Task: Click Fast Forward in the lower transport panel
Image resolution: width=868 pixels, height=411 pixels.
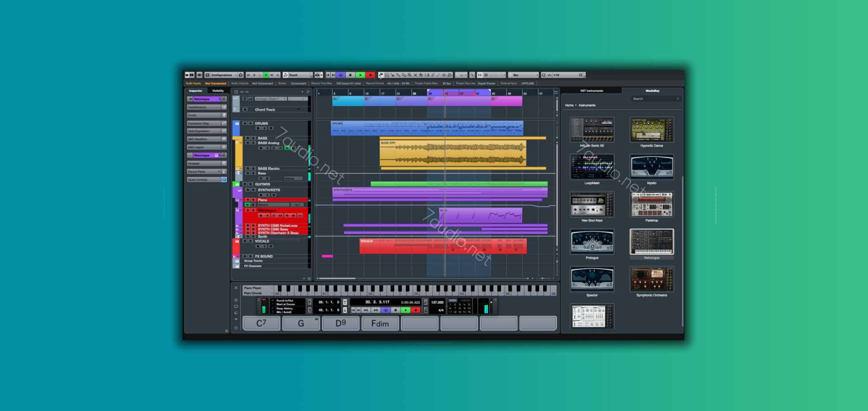Action: point(376,310)
